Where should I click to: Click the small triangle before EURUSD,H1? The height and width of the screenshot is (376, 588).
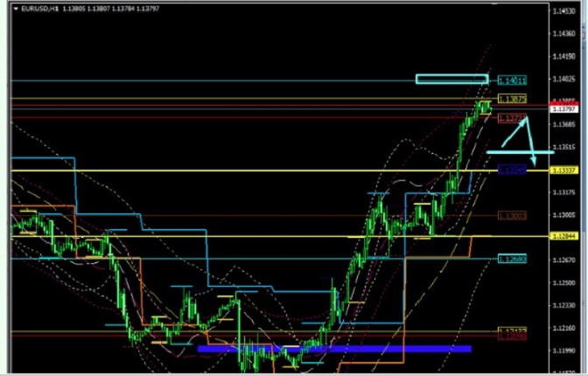tap(16, 10)
